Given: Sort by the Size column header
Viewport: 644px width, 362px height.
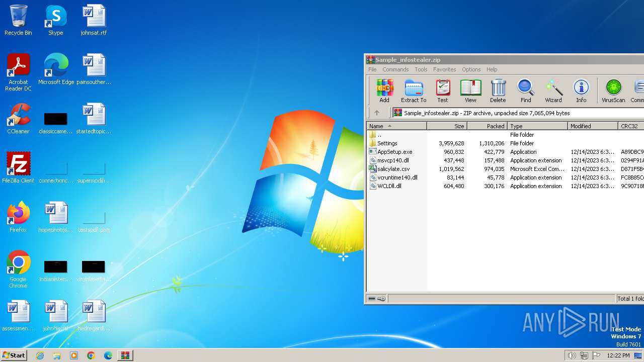Looking at the screenshot, I should coord(447,126).
